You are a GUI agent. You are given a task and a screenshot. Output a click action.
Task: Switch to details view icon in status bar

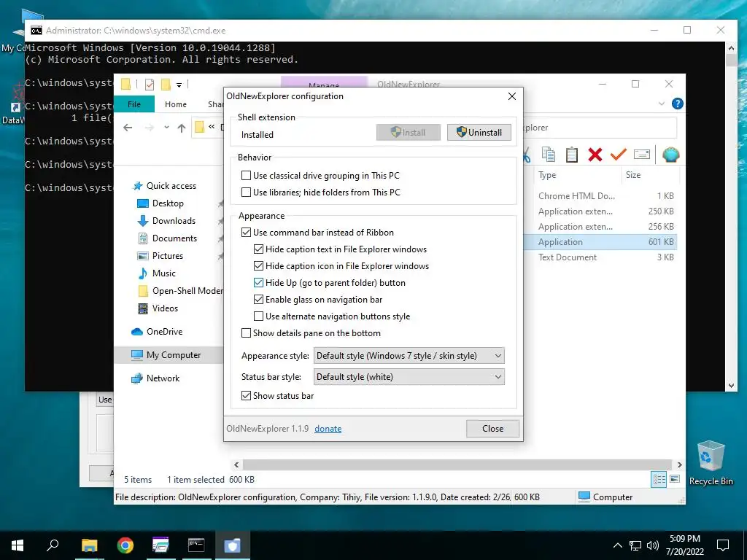(659, 480)
